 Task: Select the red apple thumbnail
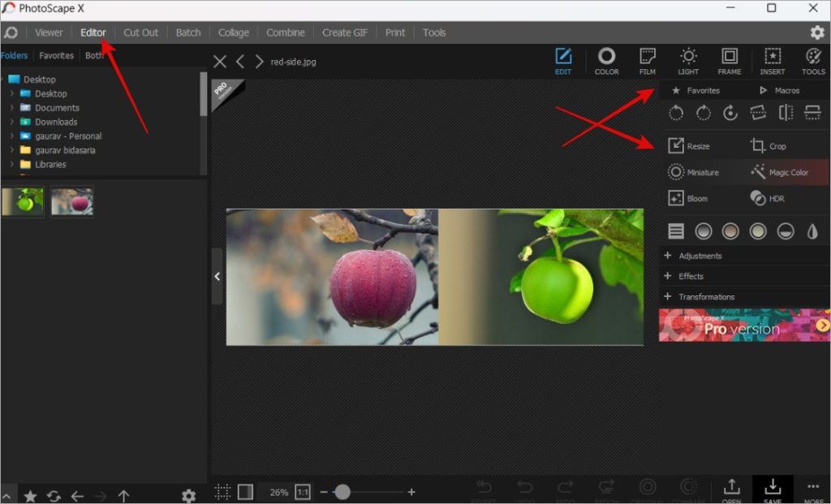click(72, 201)
